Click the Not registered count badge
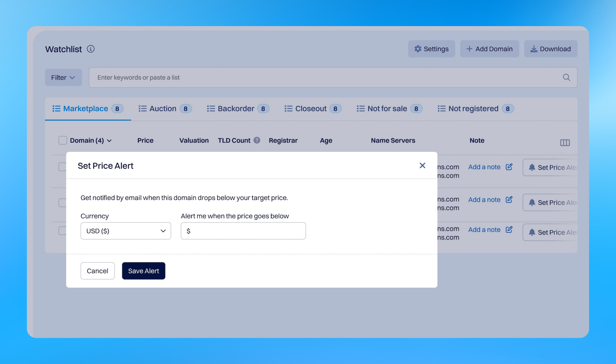Image resolution: width=616 pixels, height=364 pixels. click(x=508, y=109)
